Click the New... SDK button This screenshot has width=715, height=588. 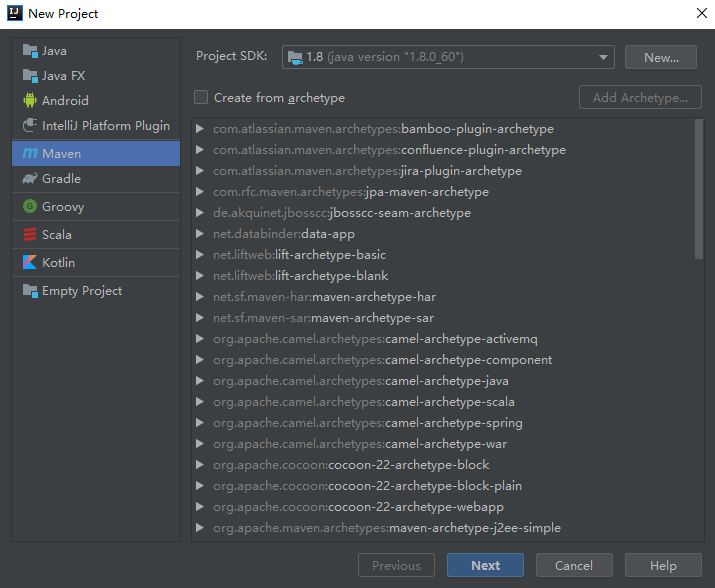(x=660, y=57)
